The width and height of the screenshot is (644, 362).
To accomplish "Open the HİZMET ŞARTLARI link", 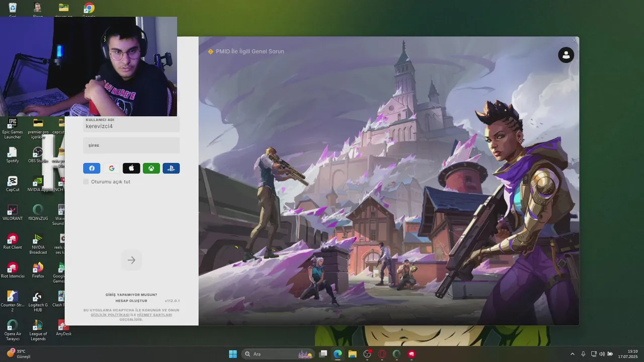I will pos(154,315).
